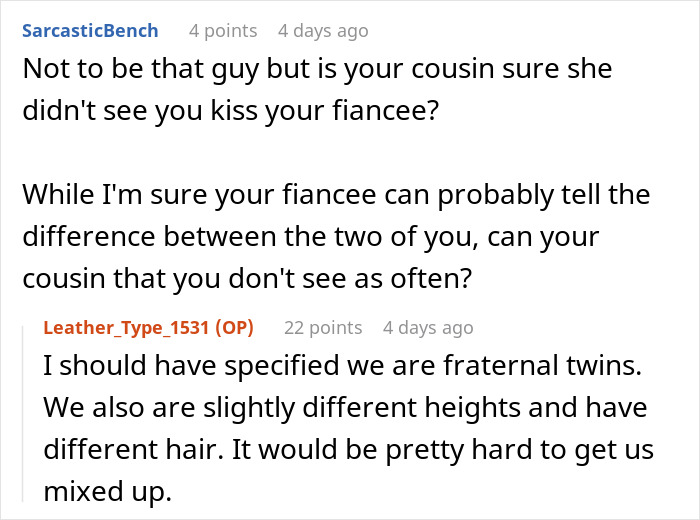
Task: Click the word "probably" in SarcasticBench's comment
Action: pos(495,195)
